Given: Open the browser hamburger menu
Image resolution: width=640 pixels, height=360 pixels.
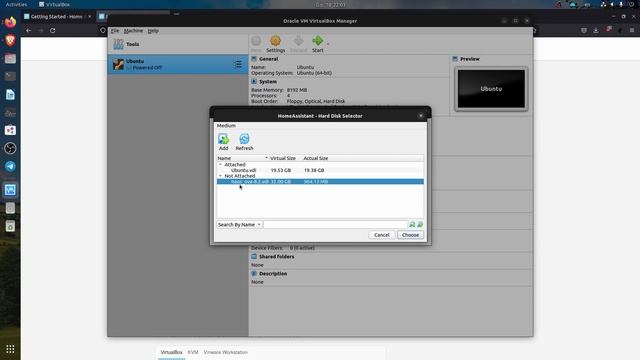Looking at the screenshot, I should 632,31.
